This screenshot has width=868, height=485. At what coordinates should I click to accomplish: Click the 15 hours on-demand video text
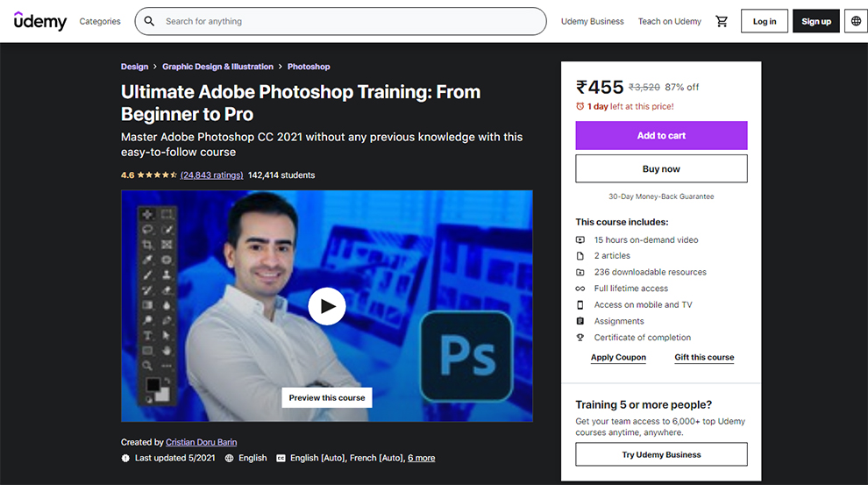[x=646, y=239]
